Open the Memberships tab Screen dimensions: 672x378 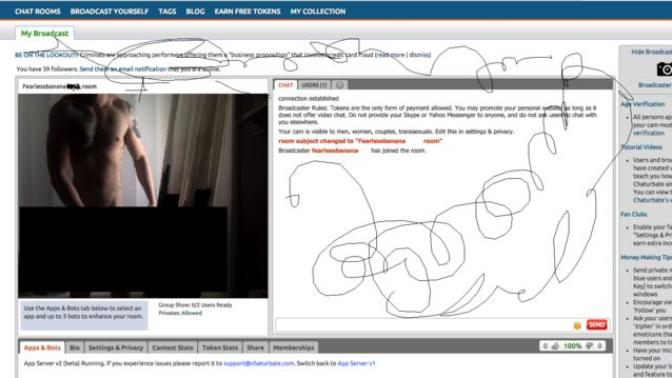coord(294,348)
